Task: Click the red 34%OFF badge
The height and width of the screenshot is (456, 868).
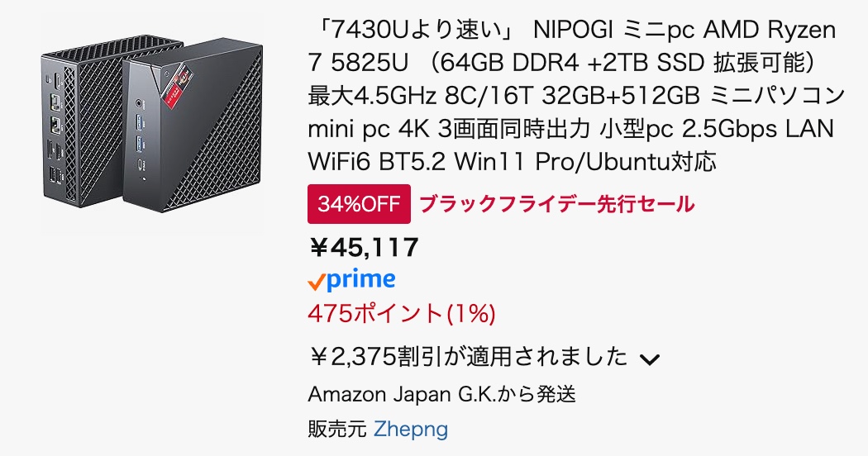Action: click(x=359, y=204)
